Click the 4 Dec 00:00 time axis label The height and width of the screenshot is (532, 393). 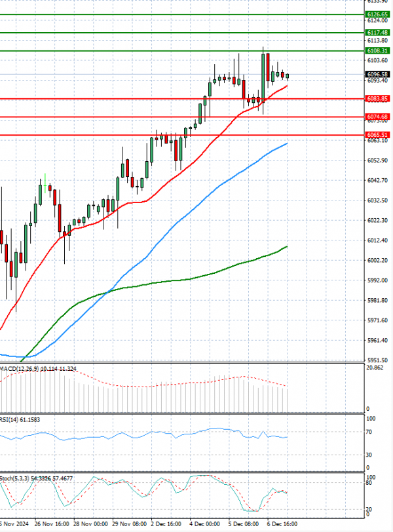pos(206,524)
